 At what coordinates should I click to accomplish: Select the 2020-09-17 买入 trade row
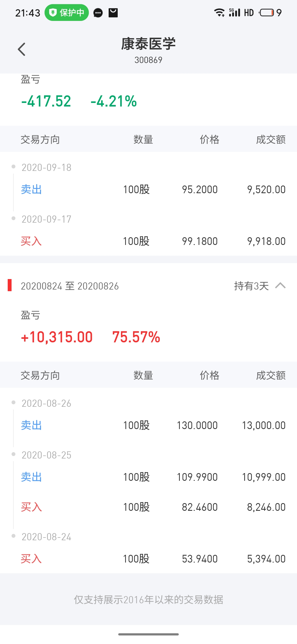[148, 241]
